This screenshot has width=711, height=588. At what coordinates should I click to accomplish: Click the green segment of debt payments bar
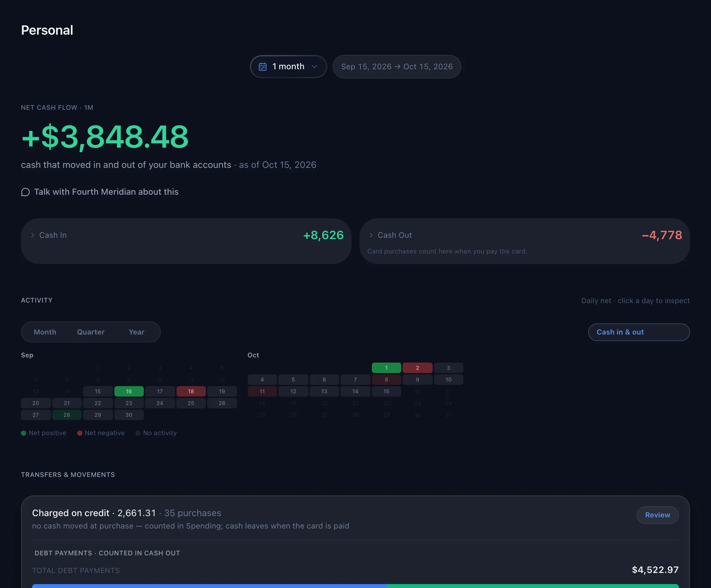[x=533, y=586]
